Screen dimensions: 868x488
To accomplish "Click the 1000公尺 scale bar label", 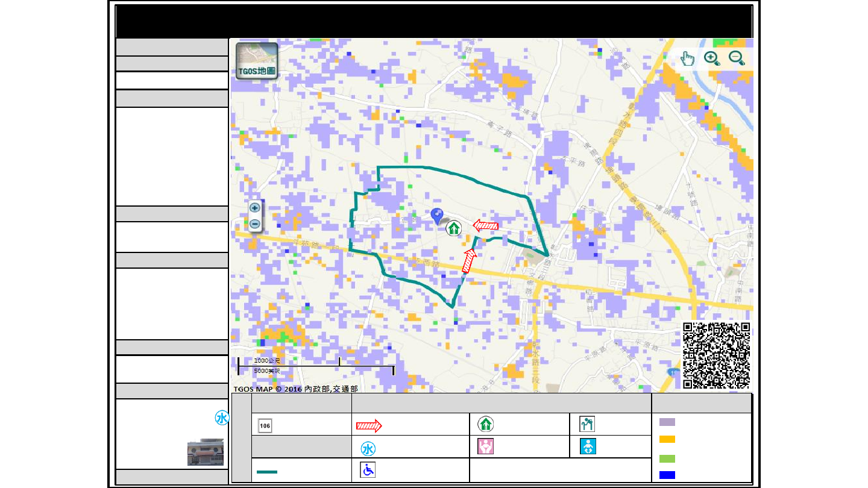I will tap(267, 360).
